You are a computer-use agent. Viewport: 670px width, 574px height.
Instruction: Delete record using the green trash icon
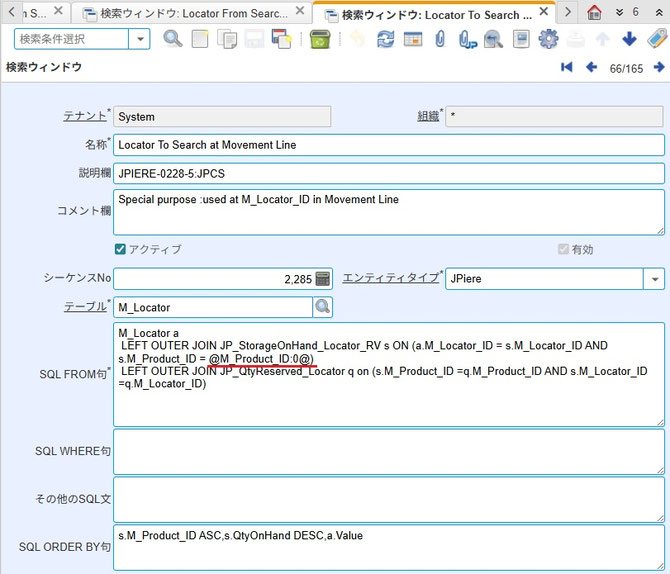[320, 39]
